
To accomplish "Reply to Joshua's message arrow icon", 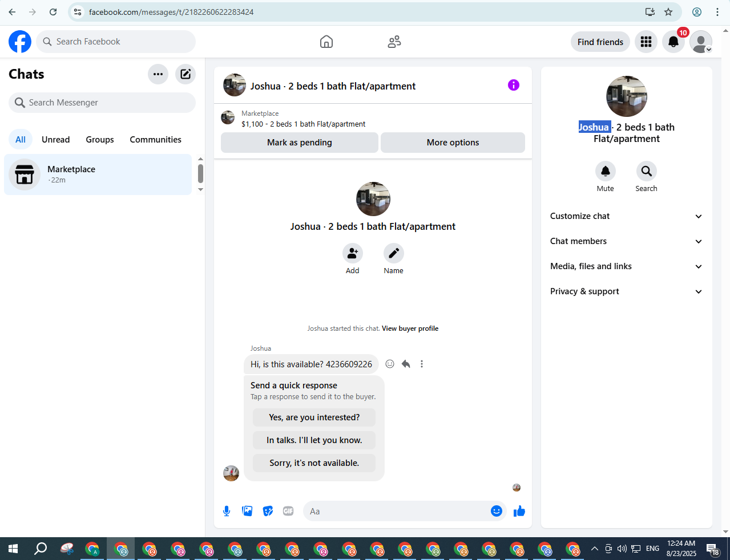I will point(406,364).
